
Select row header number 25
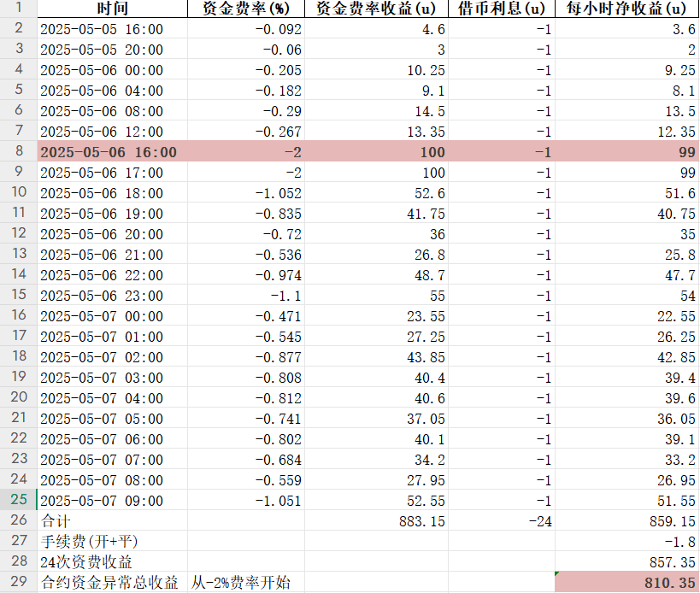click(x=18, y=500)
